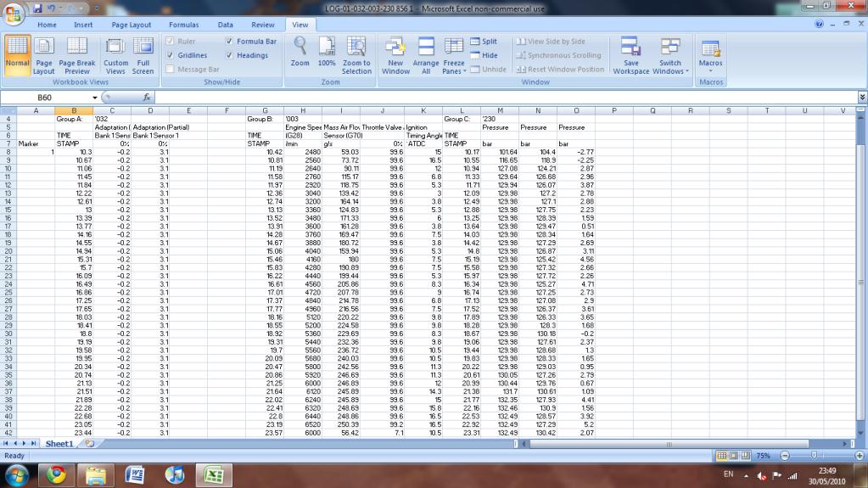868x488 pixels.
Task: Open the Page Layout tab
Action: coord(132,25)
